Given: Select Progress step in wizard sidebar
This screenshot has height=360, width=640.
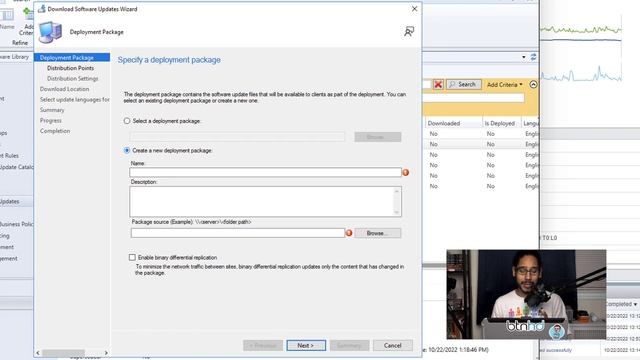Looking at the screenshot, I should pos(51,120).
